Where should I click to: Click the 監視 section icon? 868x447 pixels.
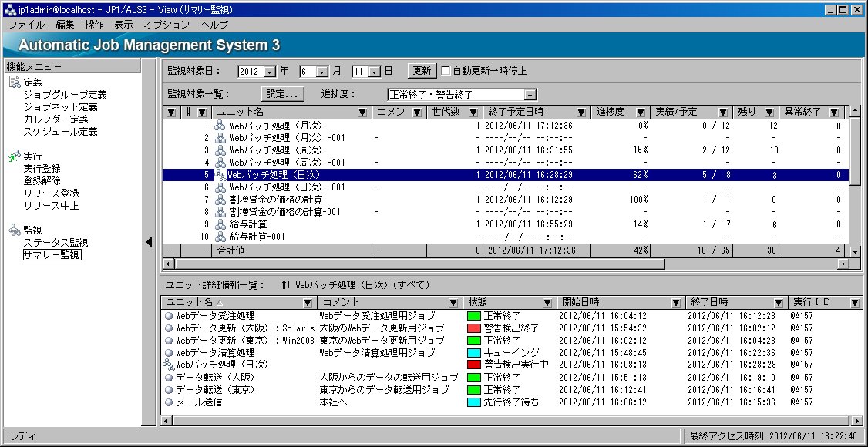click(15, 230)
